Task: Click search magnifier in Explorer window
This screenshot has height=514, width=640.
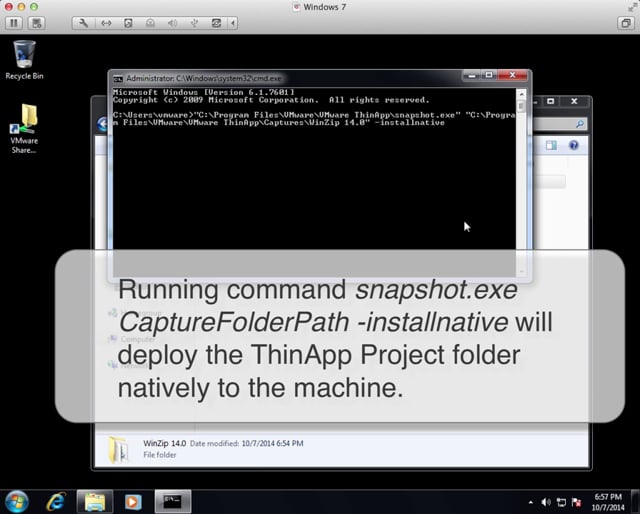Action: 580,124
